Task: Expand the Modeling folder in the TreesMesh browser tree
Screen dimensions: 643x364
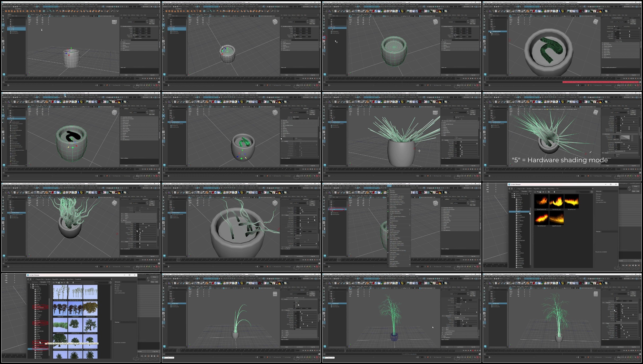Action: [x=31, y=286]
